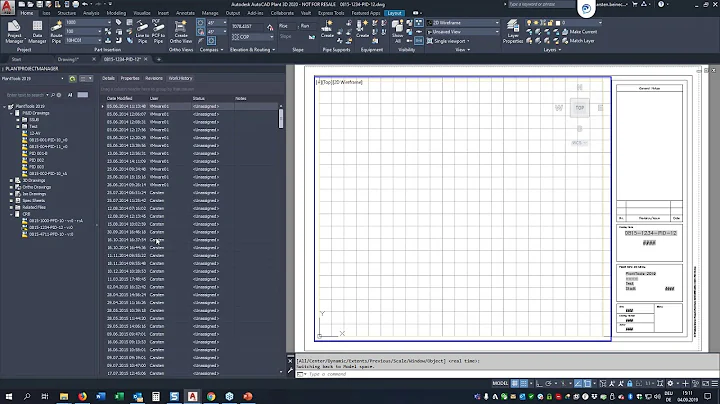Toggle the layer freeze sun icon
Viewport: 720px width, 404px height.
pyautogui.click(x=536, y=22)
